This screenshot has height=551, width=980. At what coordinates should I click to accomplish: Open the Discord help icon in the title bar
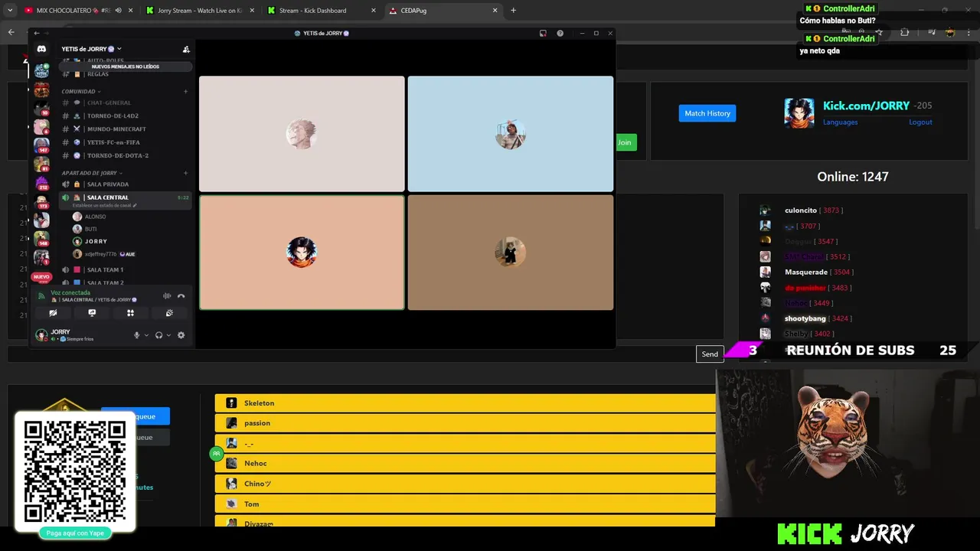click(560, 33)
